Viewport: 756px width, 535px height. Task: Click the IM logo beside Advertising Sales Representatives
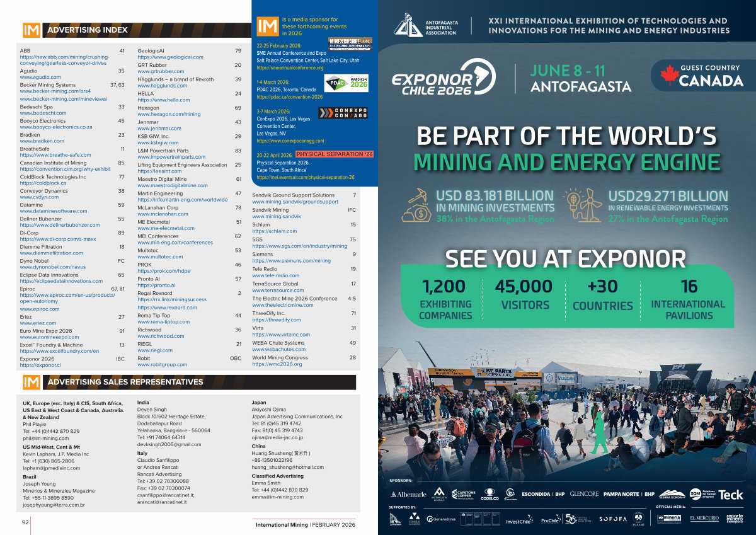pyautogui.click(x=31, y=382)
